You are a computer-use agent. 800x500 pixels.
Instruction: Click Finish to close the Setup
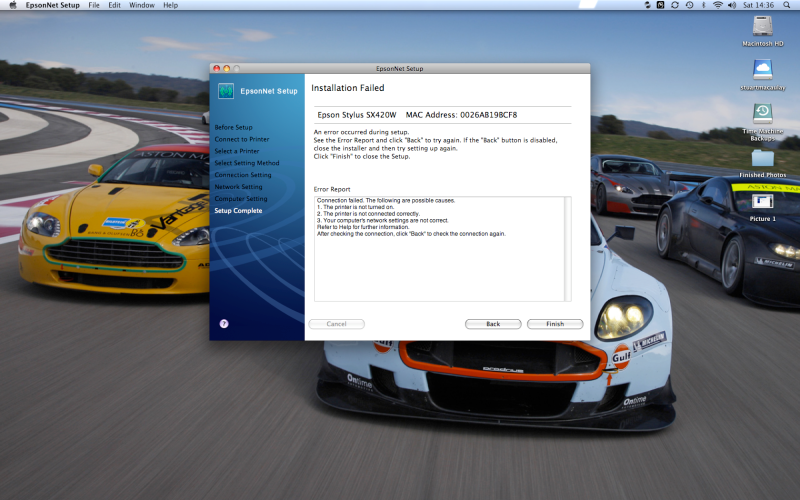555,324
